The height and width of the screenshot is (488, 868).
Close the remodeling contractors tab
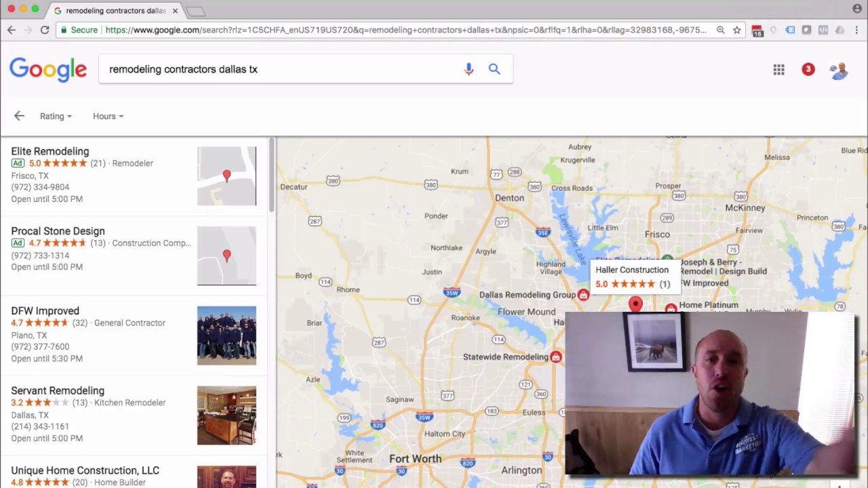[x=175, y=11]
